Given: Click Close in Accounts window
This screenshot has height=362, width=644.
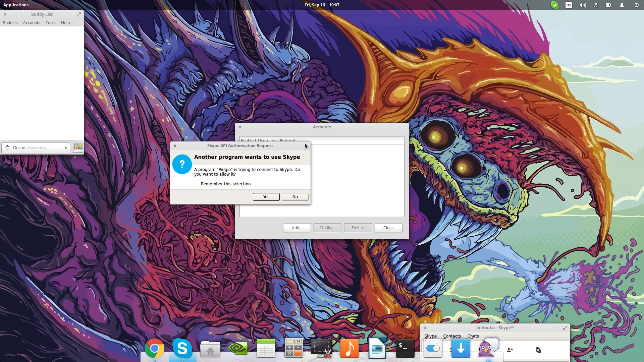Looking at the screenshot, I should pyautogui.click(x=388, y=228).
